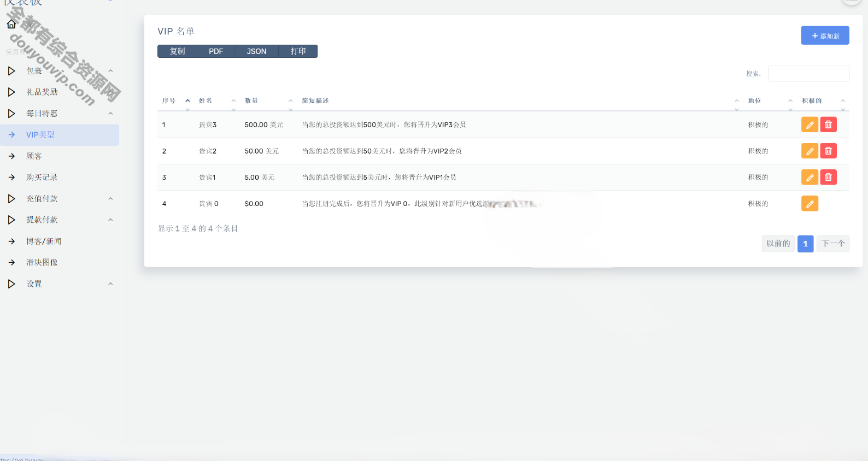Viewport: 868px width, 461px height.
Task: Open the 礼品奖励 sidebar item
Action: pyautogui.click(x=60, y=92)
